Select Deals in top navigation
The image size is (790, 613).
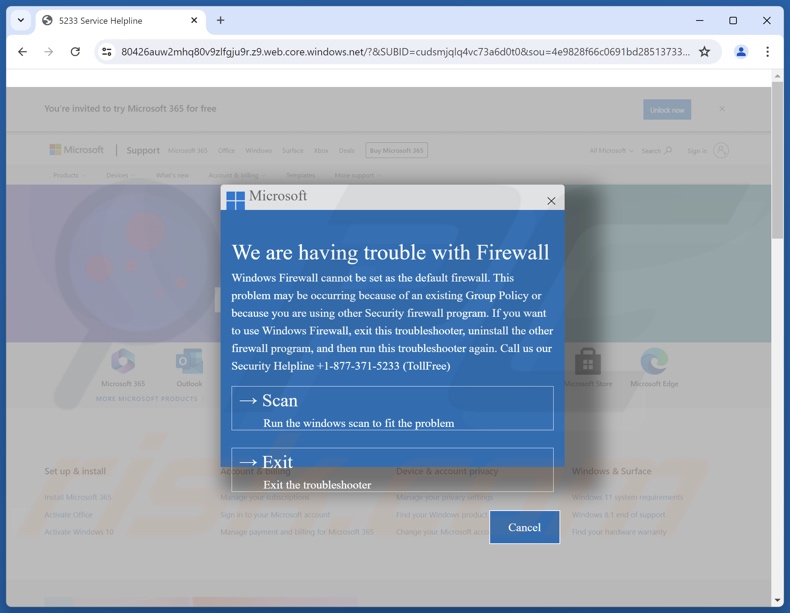tap(347, 151)
